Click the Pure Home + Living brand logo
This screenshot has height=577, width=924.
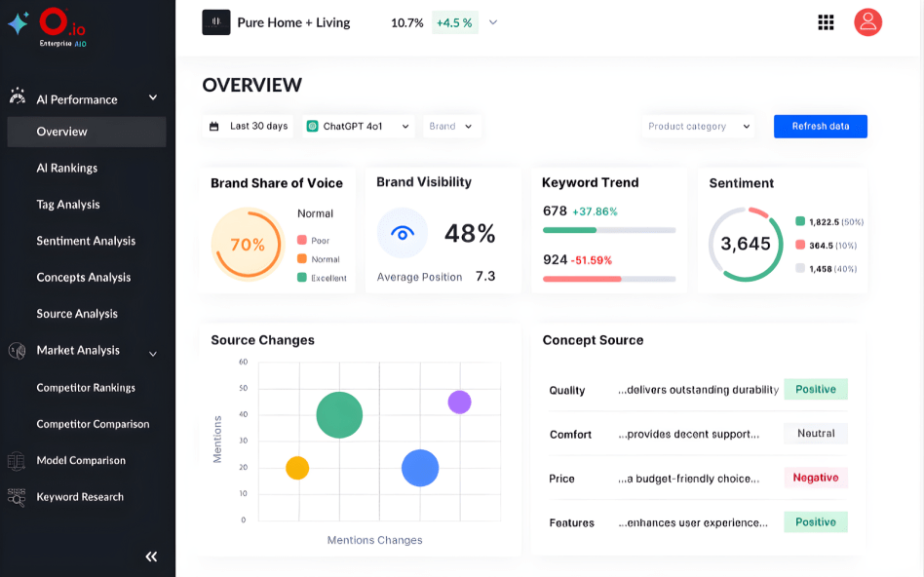pyautogui.click(x=215, y=22)
